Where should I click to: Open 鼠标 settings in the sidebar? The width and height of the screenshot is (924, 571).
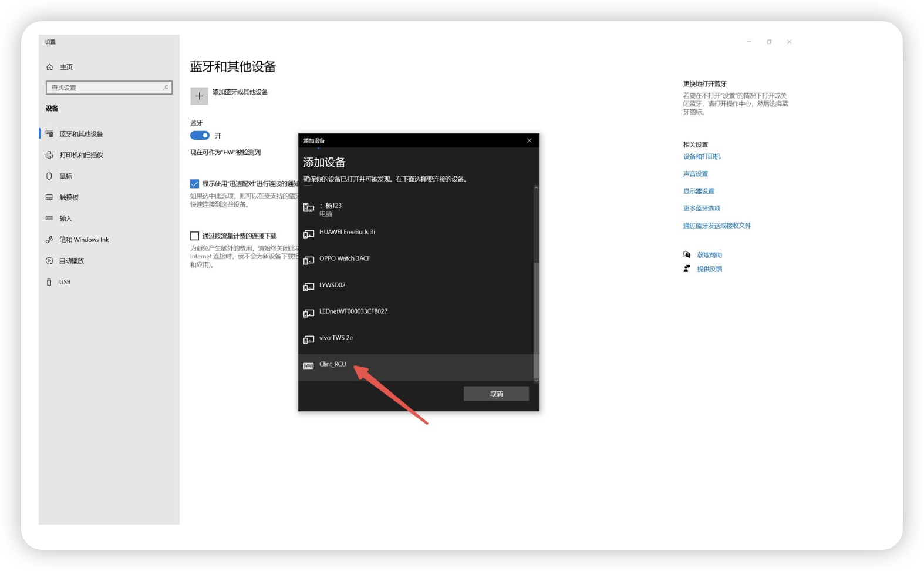66,176
